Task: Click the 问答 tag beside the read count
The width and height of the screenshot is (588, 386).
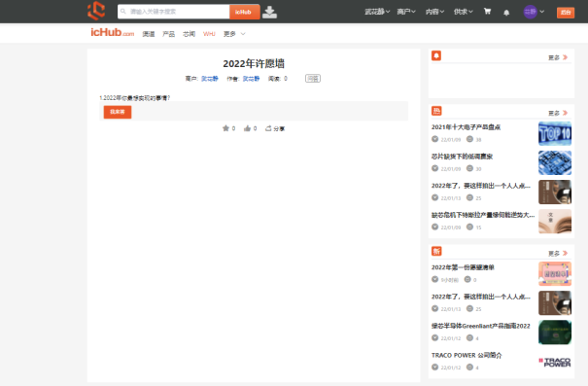Action: coord(313,79)
